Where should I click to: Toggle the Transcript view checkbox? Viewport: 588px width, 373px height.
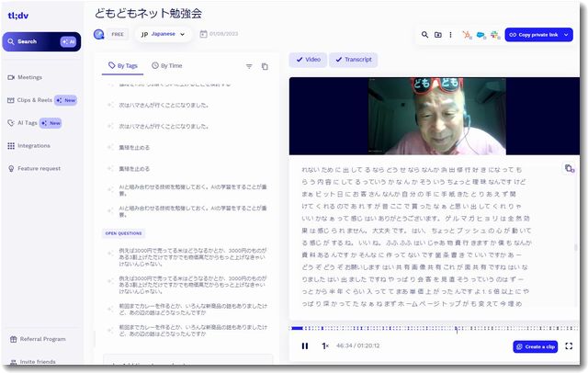pyautogui.click(x=353, y=60)
